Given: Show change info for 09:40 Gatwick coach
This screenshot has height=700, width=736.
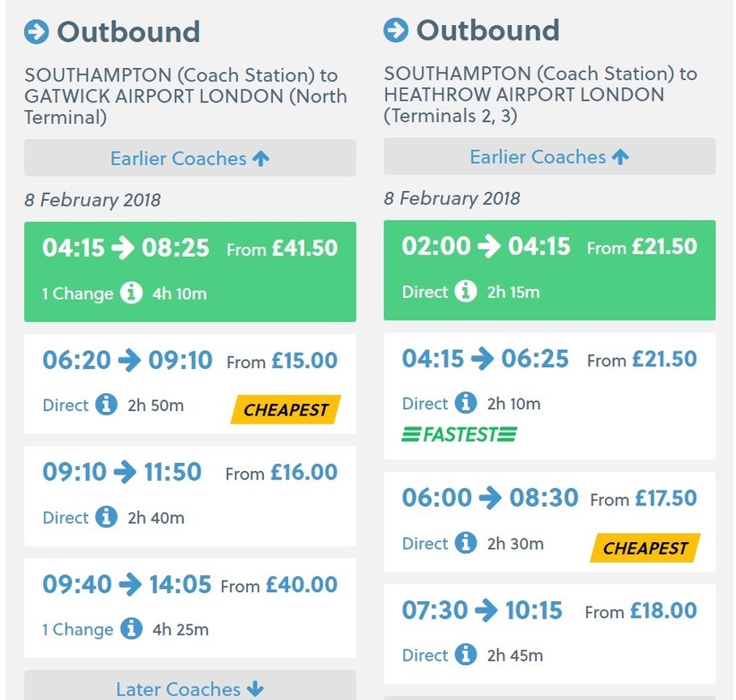Looking at the screenshot, I should click(x=131, y=629).
